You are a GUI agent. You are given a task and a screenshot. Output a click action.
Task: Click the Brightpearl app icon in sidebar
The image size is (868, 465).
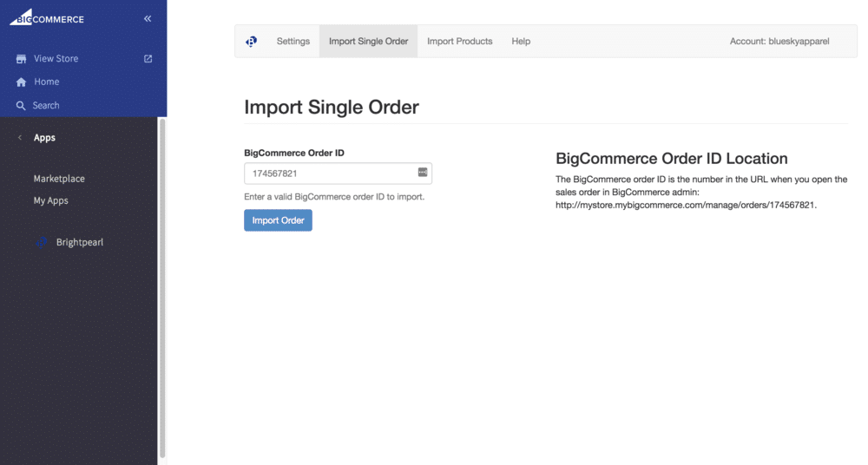(x=43, y=242)
